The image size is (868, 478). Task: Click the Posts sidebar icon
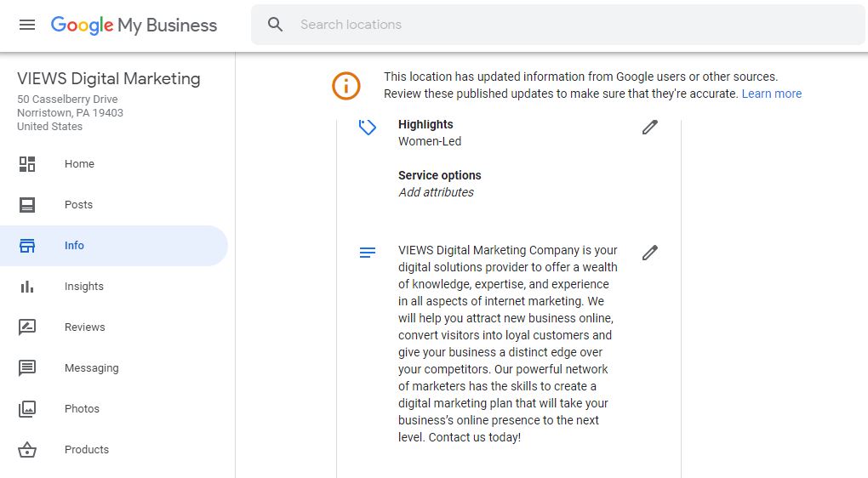(x=27, y=205)
